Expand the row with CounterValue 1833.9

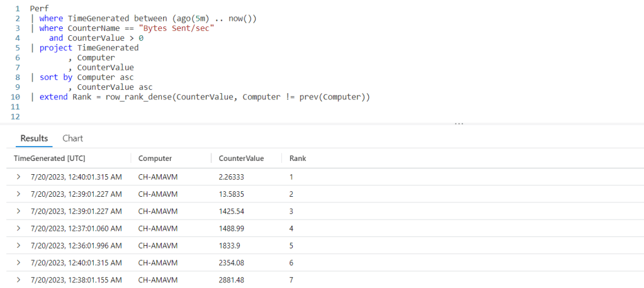(18, 245)
